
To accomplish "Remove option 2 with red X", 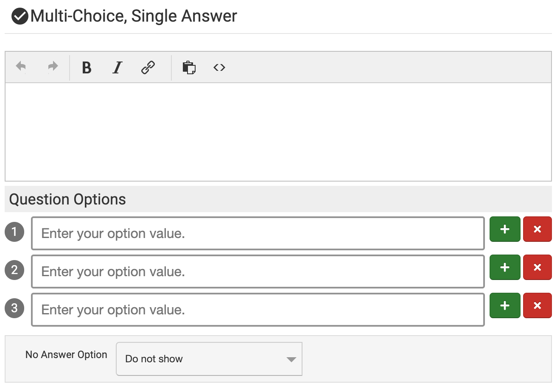I will (537, 267).
